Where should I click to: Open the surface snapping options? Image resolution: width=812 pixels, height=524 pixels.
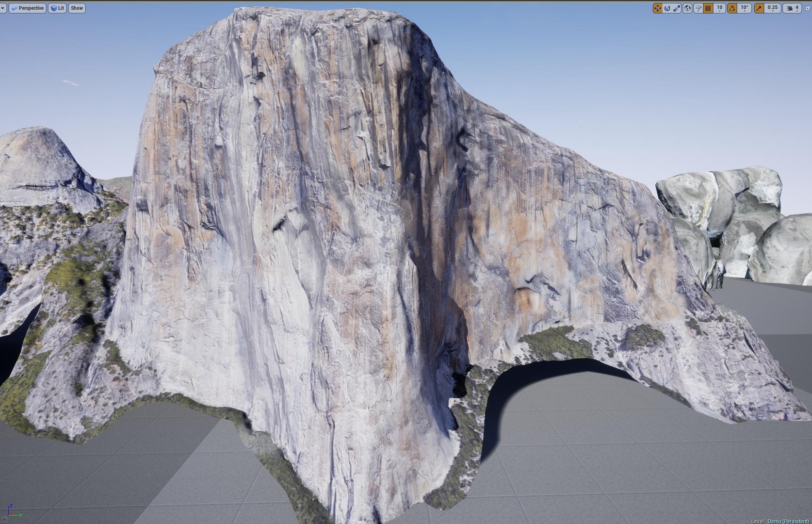coord(698,8)
